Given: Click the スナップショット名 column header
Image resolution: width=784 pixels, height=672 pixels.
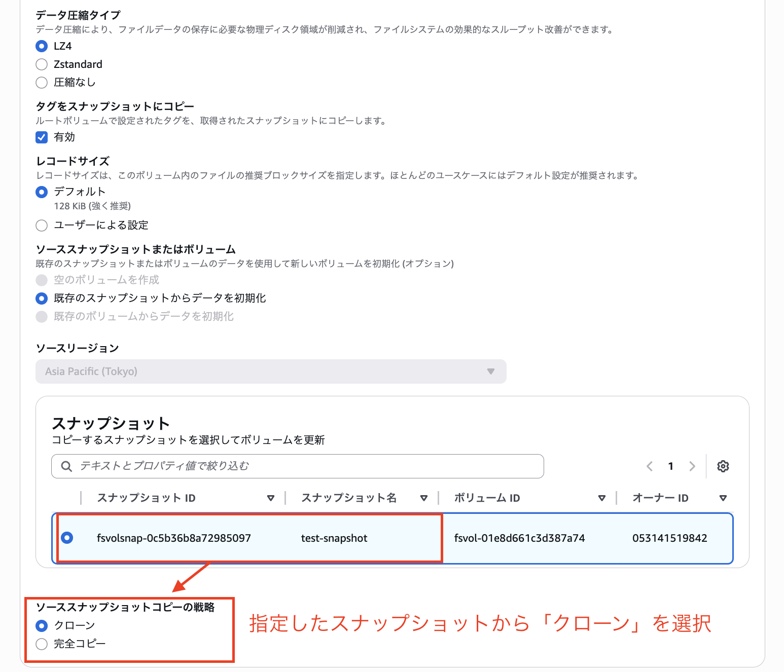Looking at the screenshot, I should [349, 498].
